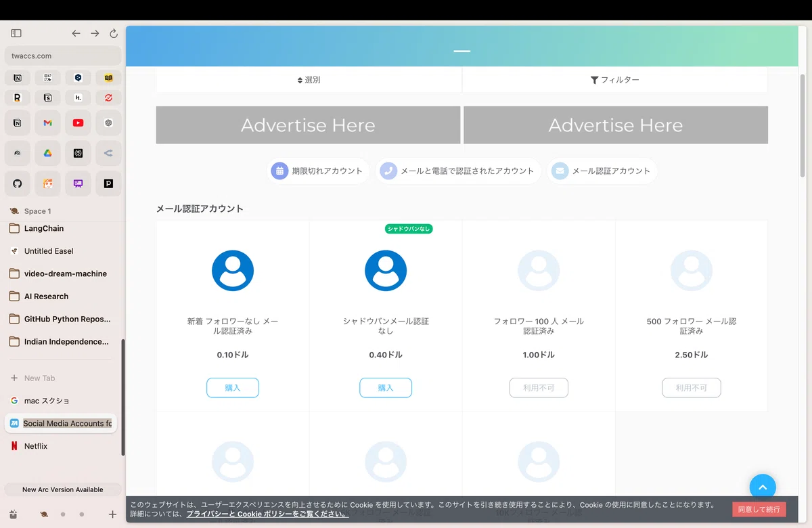This screenshot has height=528, width=812.
Task: Accept cookies with 同意して続行
Action: click(759, 510)
